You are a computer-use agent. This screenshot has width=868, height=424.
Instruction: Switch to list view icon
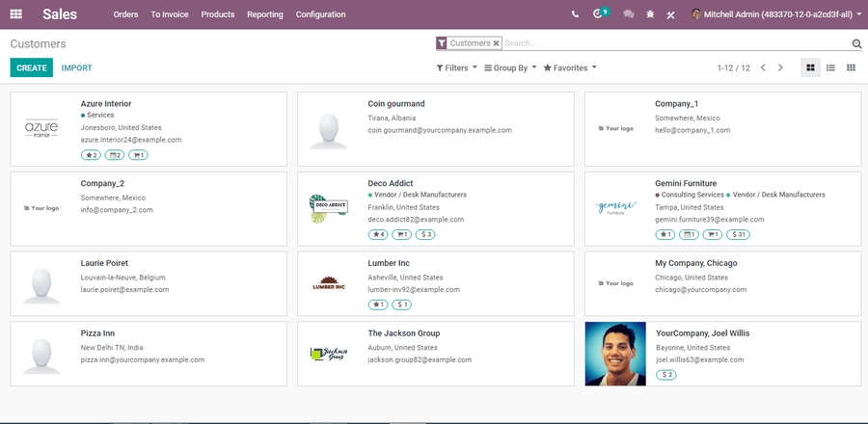[830, 68]
